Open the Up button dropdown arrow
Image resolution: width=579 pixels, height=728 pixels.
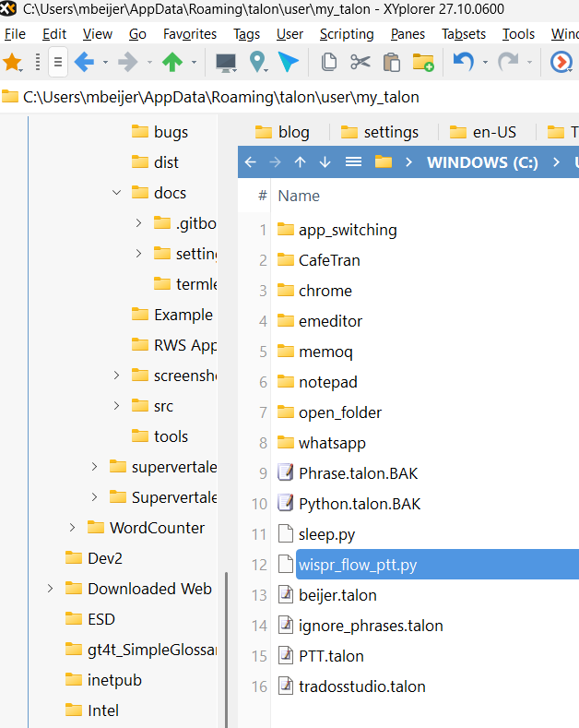tap(194, 62)
